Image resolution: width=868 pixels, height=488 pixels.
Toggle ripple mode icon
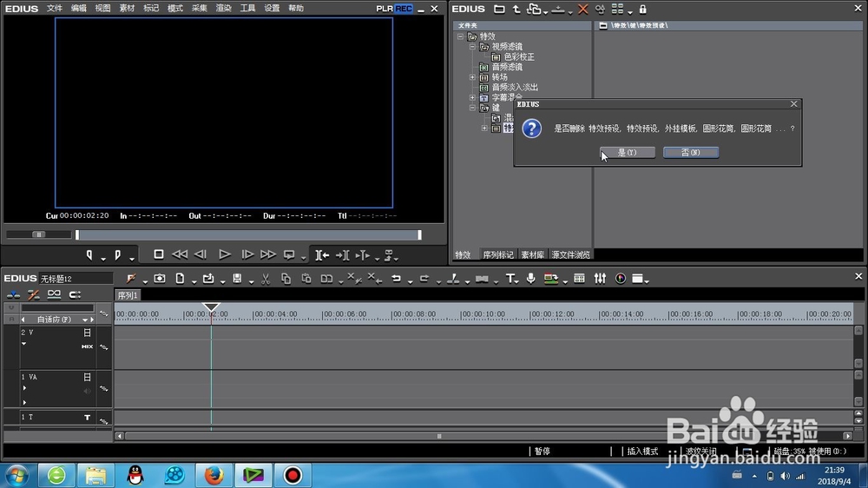tap(34, 294)
